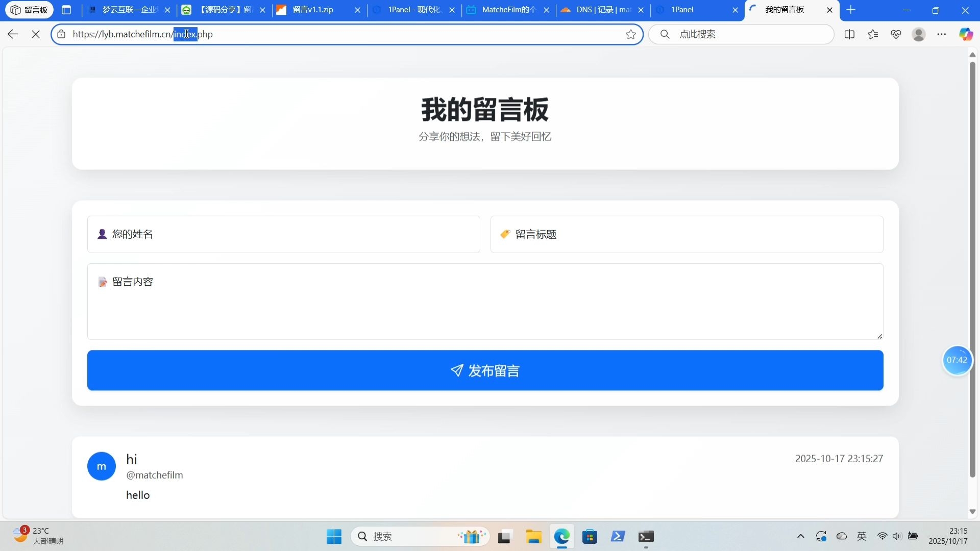980x551 pixels.
Task: Open the clock showing 23:15
Action: pyautogui.click(x=949, y=536)
